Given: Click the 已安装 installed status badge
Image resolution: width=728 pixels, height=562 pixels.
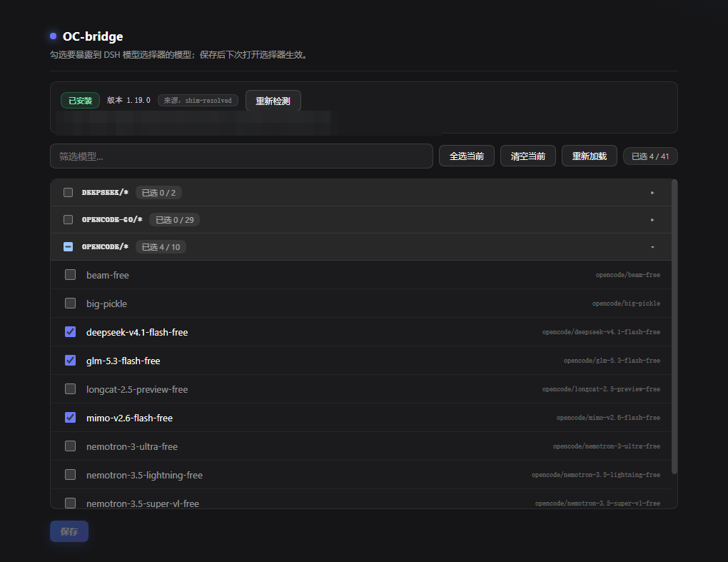Looking at the screenshot, I should coord(81,100).
